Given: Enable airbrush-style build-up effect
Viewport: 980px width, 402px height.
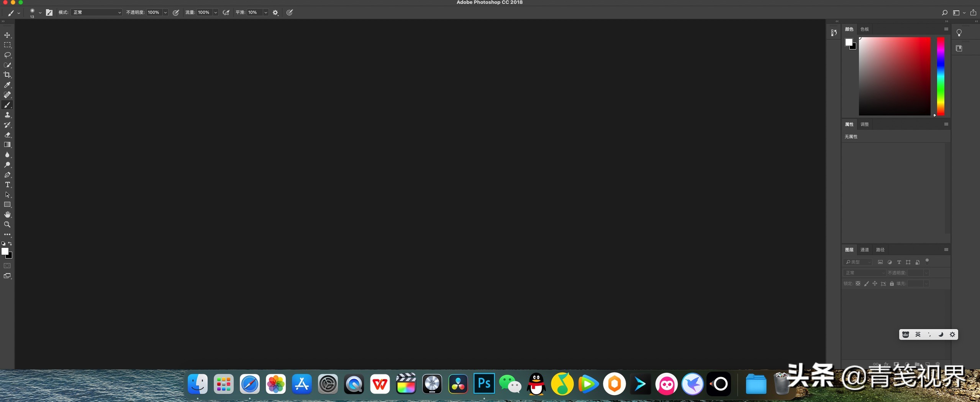Looking at the screenshot, I should tap(226, 13).
